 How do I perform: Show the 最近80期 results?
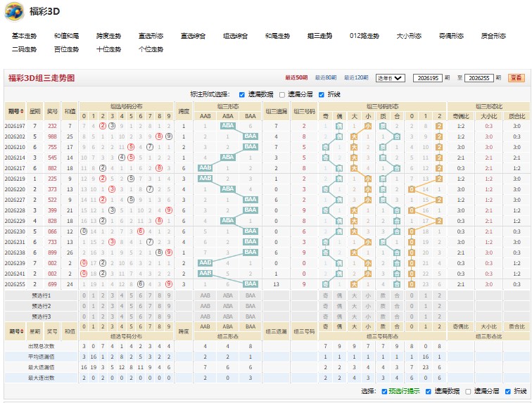pos(326,77)
